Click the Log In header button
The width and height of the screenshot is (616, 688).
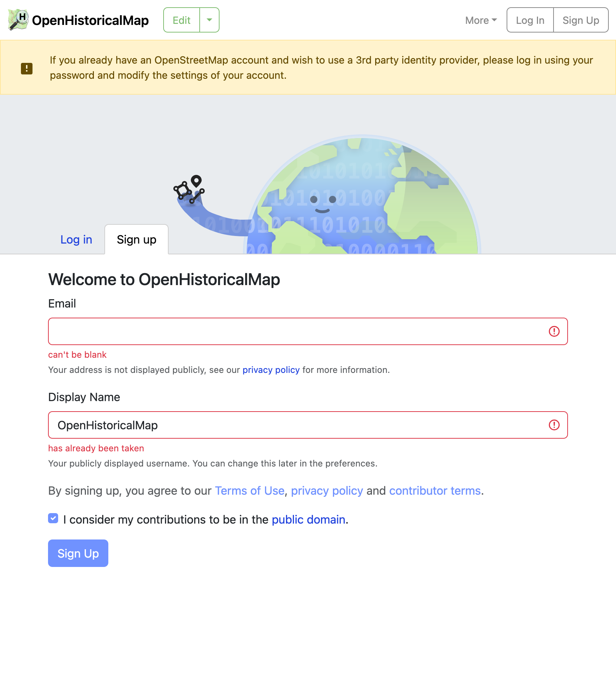pyautogui.click(x=530, y=20)
